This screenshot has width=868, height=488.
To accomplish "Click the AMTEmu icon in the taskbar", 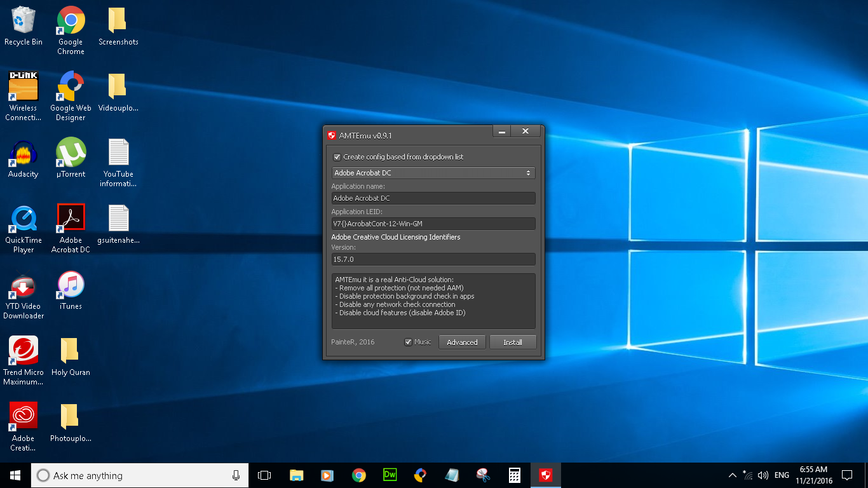I will 545,475.
